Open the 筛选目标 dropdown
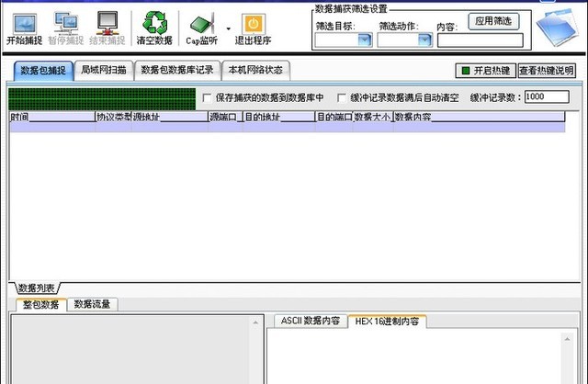 [364, 40]
